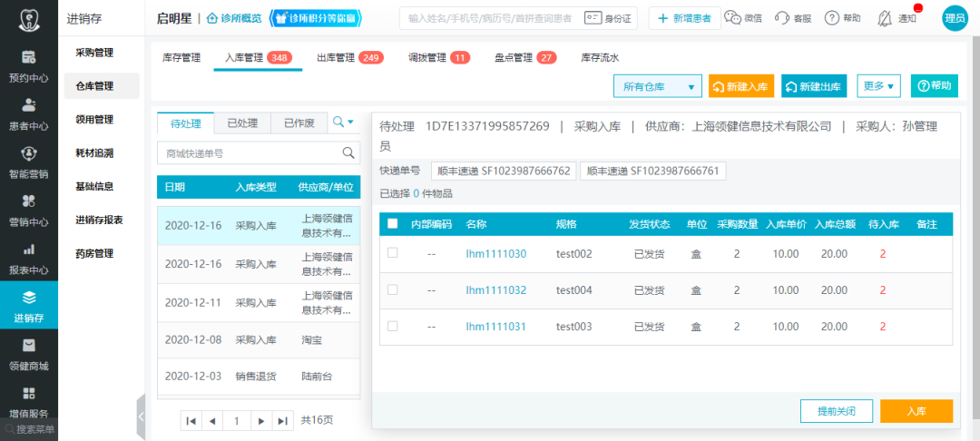
Task: Click 提前关闭 button
Action: (837, 411)
